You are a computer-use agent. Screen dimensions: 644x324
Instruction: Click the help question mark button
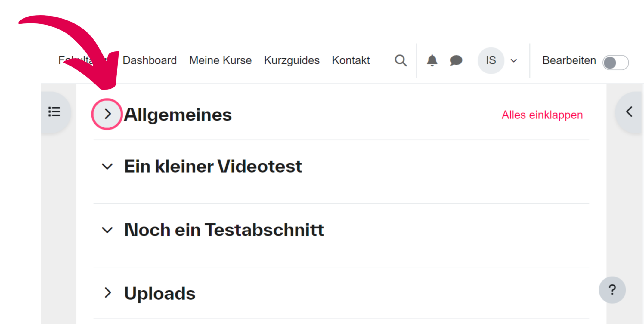[x=612, y=290]
